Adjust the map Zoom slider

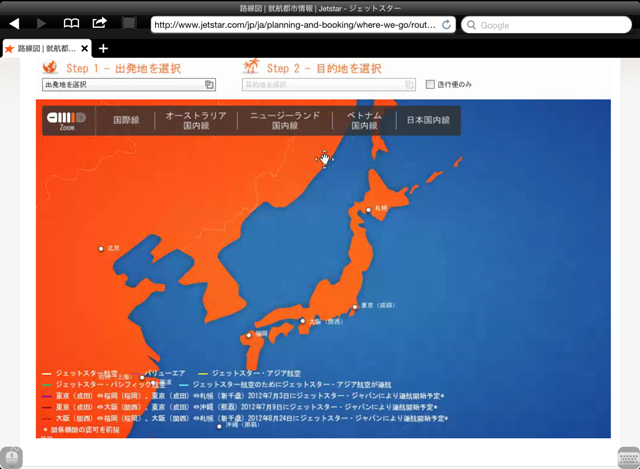coord(66,118)
